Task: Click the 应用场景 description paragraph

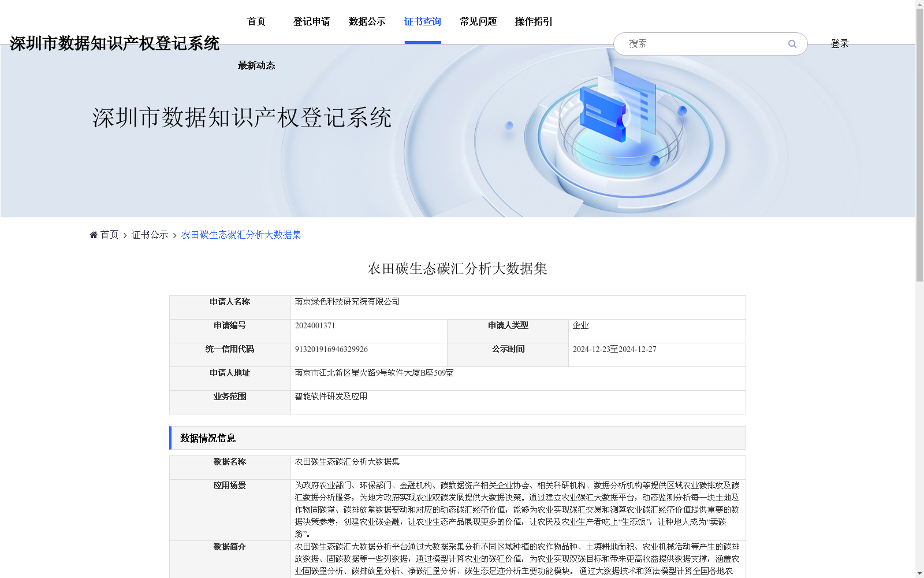Action: click(517, 510)
